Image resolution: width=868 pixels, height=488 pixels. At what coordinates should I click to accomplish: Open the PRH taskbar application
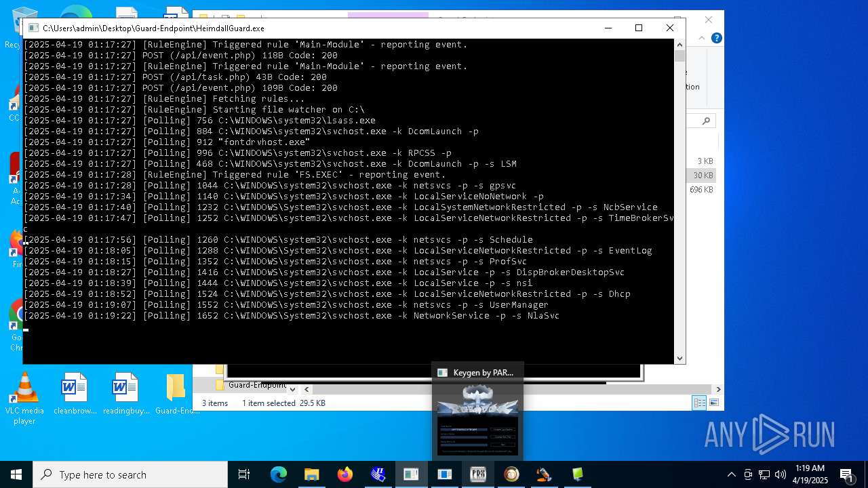click(x=477, y=474)
